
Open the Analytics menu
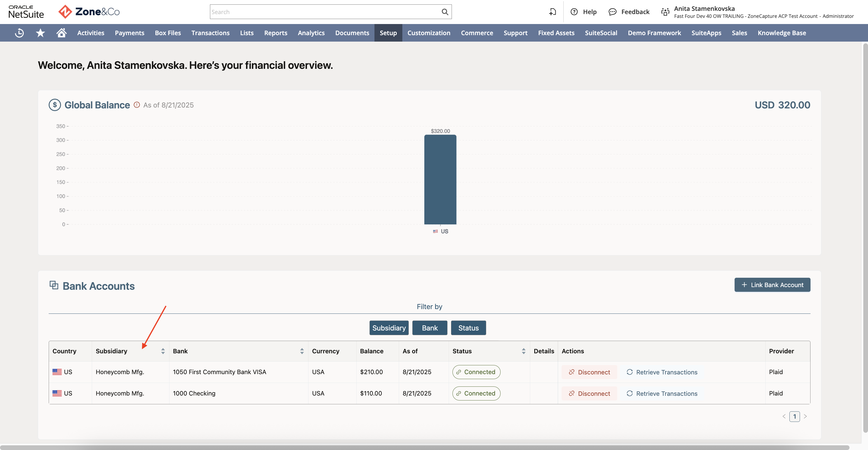(311, 33)
